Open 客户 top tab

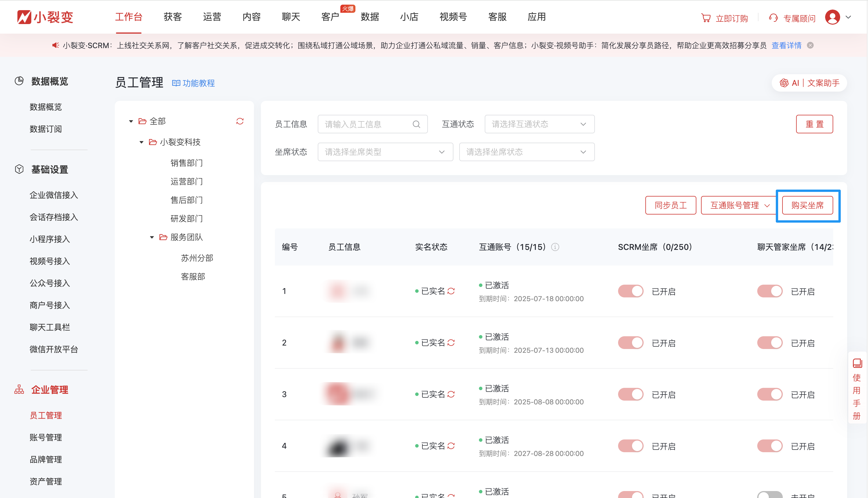(331, 17)
